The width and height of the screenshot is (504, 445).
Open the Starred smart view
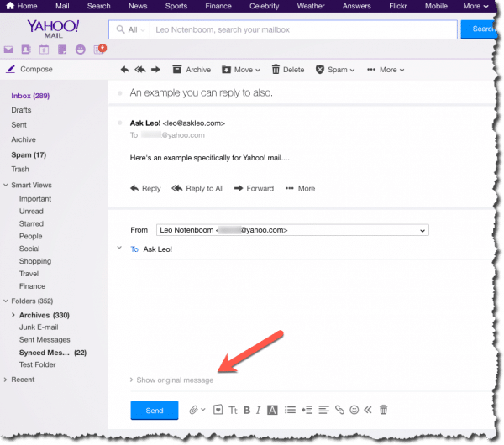pos(31,223)
